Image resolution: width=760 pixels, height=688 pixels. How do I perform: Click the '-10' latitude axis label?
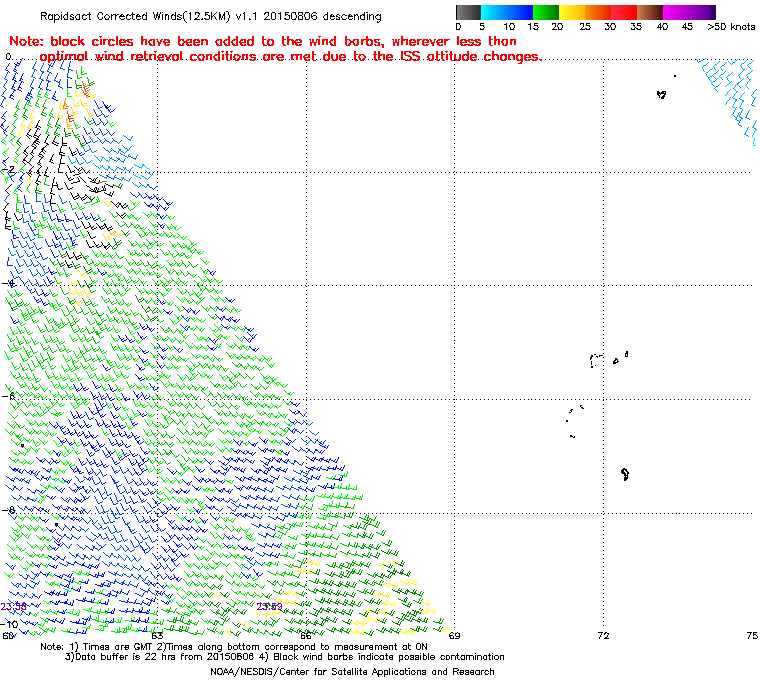9,624
